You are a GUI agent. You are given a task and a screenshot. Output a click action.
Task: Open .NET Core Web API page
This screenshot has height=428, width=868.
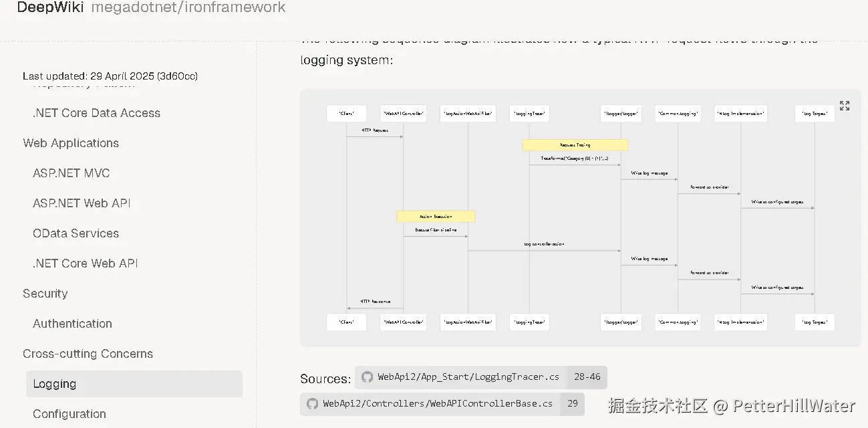[85, 263]
